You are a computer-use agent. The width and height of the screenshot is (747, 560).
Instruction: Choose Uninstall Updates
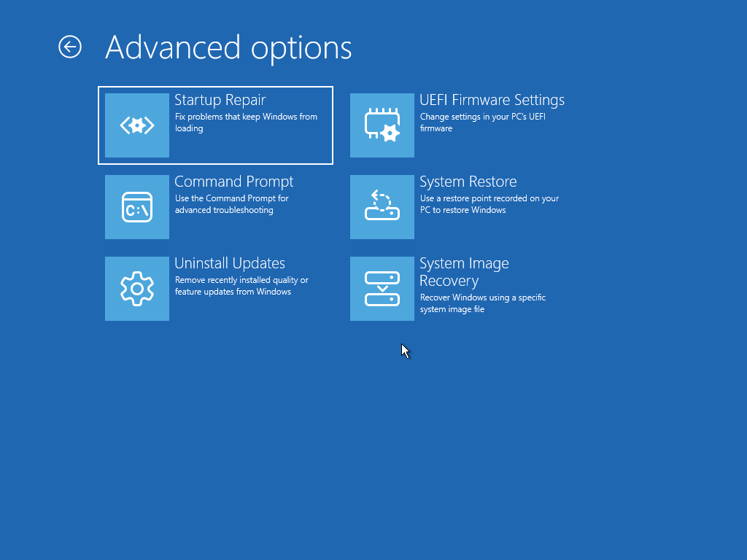pos(215,288)
